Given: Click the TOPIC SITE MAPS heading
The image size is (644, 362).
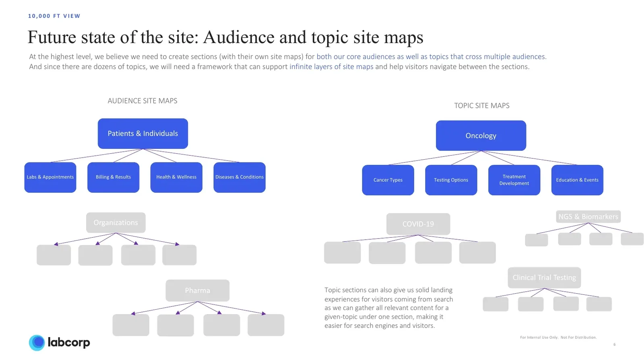Looking at the screenshot, I should point(482,106).
